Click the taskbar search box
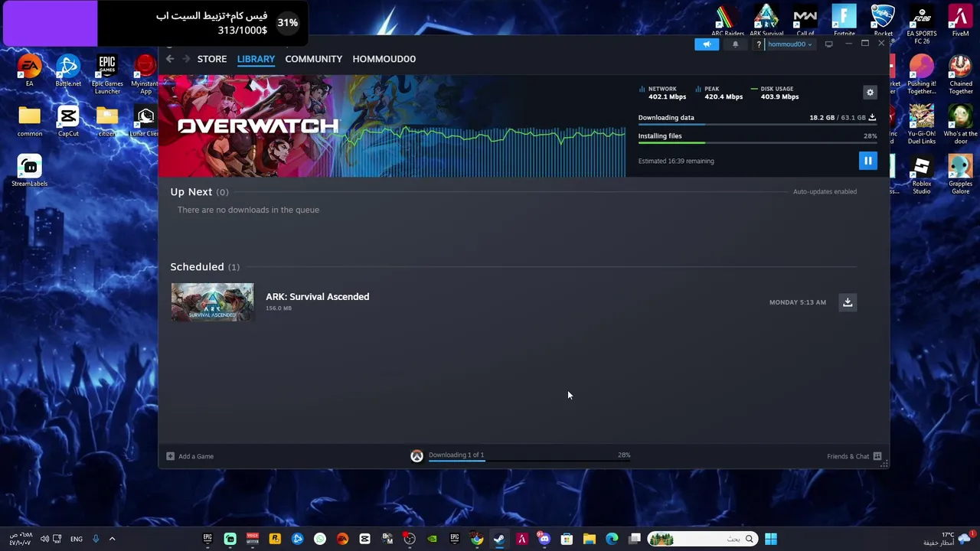The width and height of the screenshot is (980, 551). point(702,539)
